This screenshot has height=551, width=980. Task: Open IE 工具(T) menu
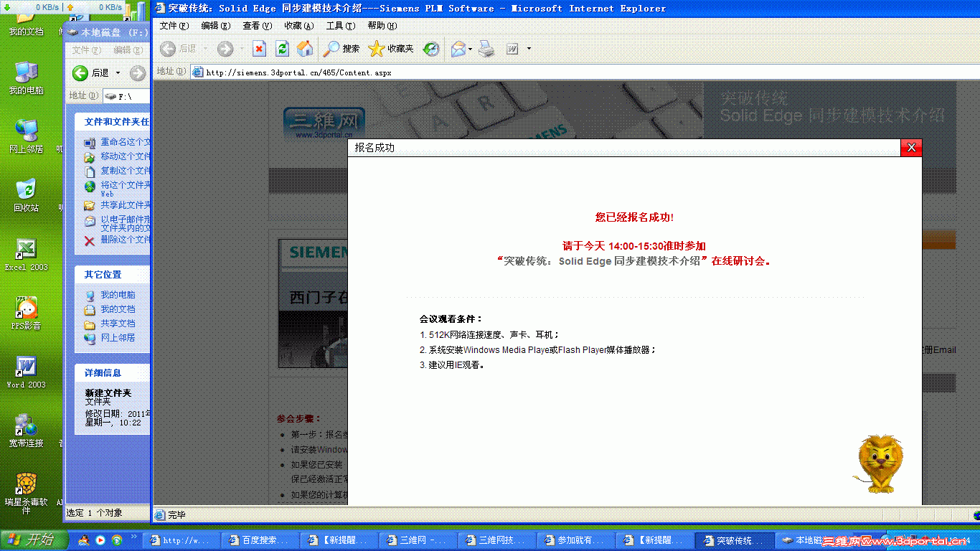click(341, 26)
